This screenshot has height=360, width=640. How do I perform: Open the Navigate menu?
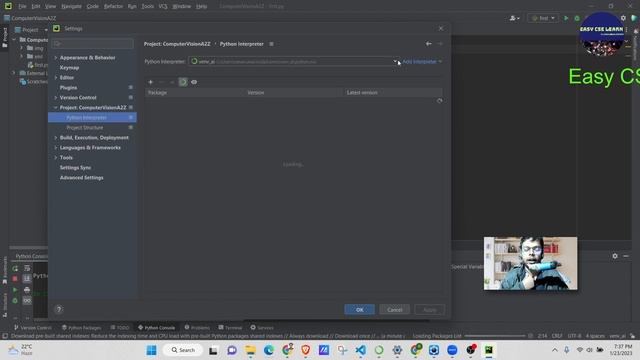tap(71, 6)
